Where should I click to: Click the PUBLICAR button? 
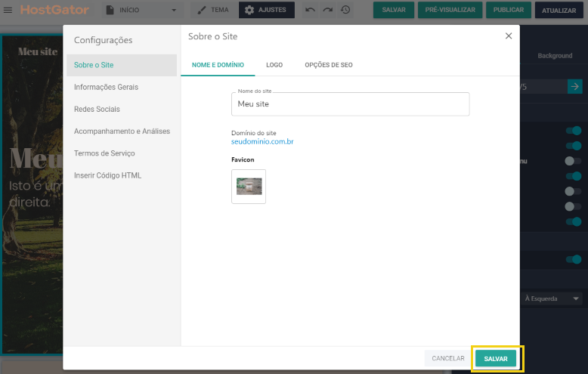pyautogui.click(x=509, y=10)
